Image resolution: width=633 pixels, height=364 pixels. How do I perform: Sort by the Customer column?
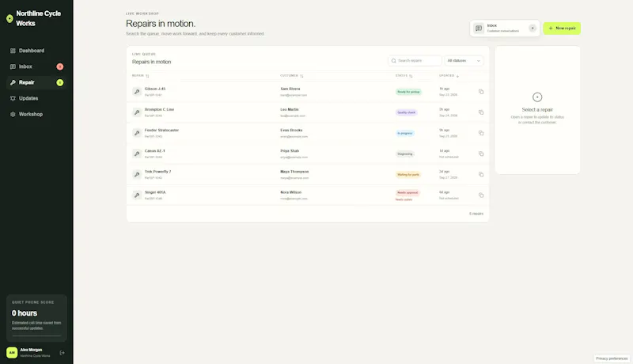tap(291, 76)
